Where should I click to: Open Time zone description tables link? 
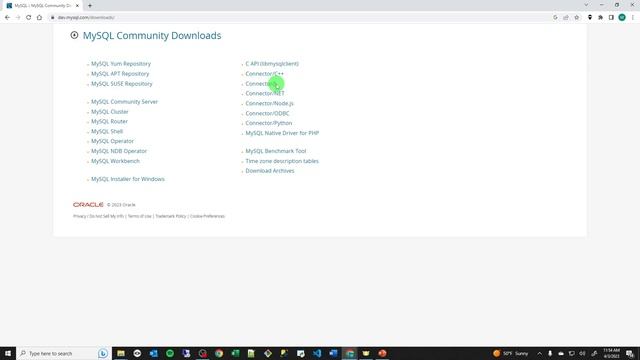[x=282, y=161]
